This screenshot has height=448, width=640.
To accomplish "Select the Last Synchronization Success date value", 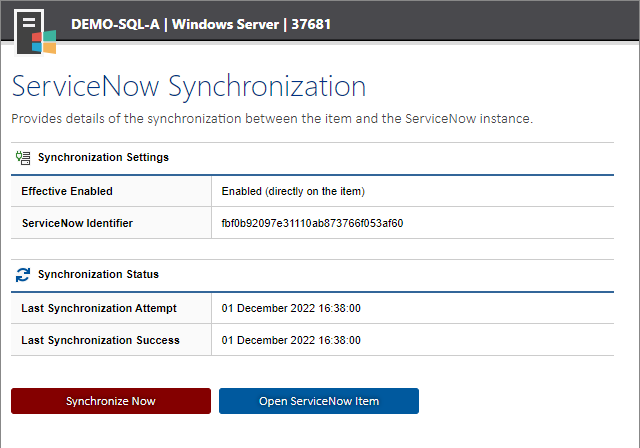I will pos(291,340).
